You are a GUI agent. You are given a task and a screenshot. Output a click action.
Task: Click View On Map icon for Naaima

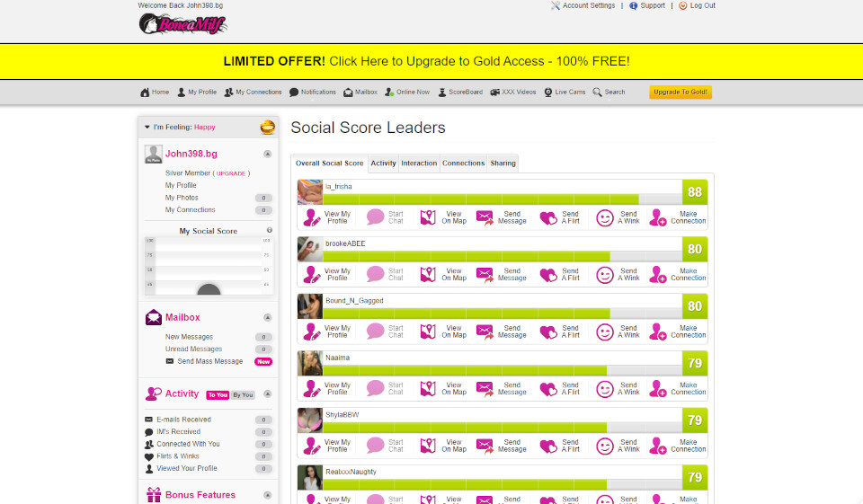click(x=428, y=389)
